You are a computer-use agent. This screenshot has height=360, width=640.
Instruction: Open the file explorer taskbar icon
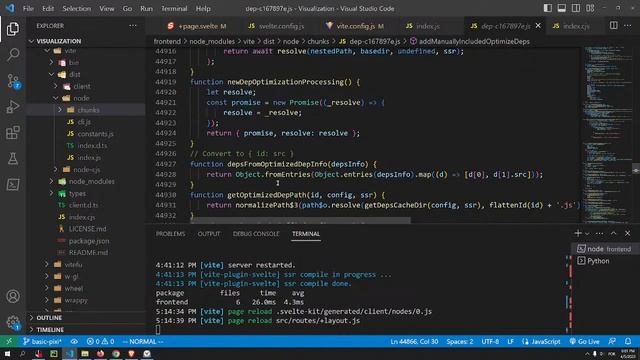tap(85, 353)
